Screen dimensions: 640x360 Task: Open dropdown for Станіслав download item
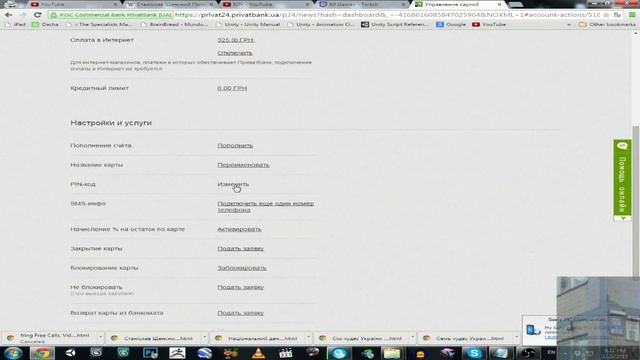[x=204, y=338]
